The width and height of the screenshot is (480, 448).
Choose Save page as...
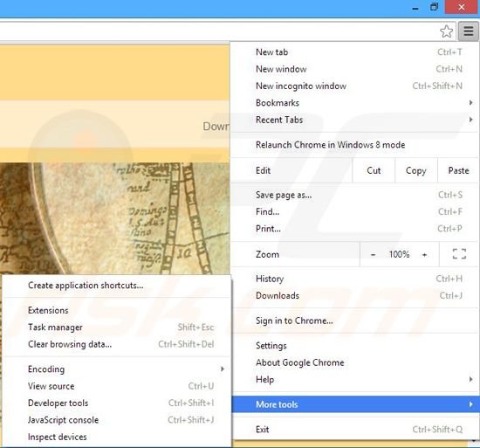(x=354, y=195)
